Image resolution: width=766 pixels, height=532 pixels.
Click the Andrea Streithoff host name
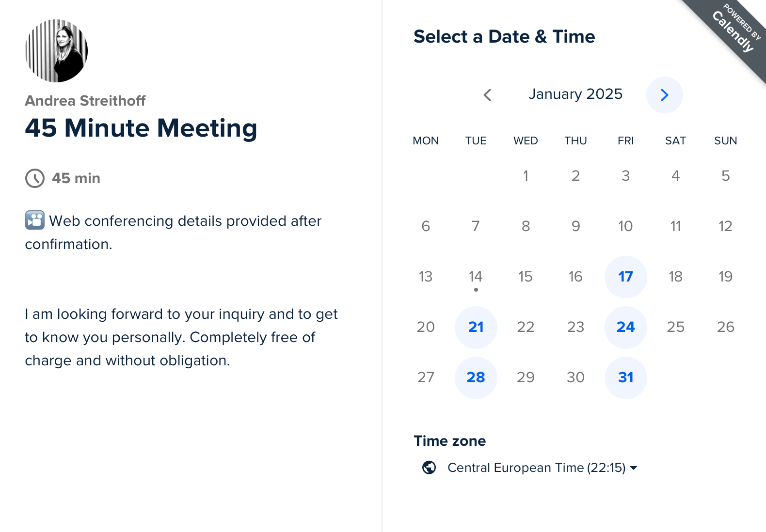(85, 101)
